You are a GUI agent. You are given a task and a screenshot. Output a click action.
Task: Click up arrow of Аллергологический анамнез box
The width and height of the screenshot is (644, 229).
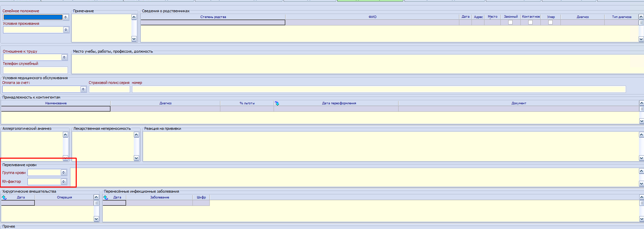[66, 135]
